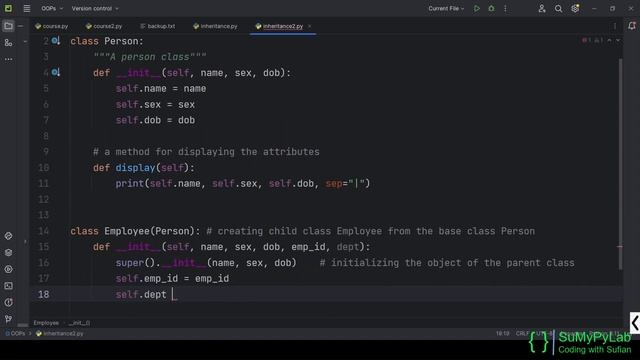Click the red error stripe marker
Screen dimensions: 640x360
click(x=620, y=247)
